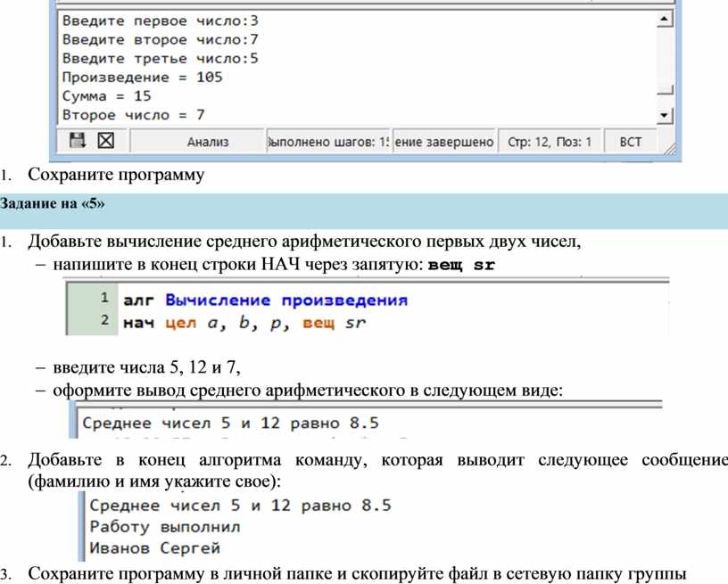
Task: Click the ВСТ insert mode indicator
Action: [630, 142]
